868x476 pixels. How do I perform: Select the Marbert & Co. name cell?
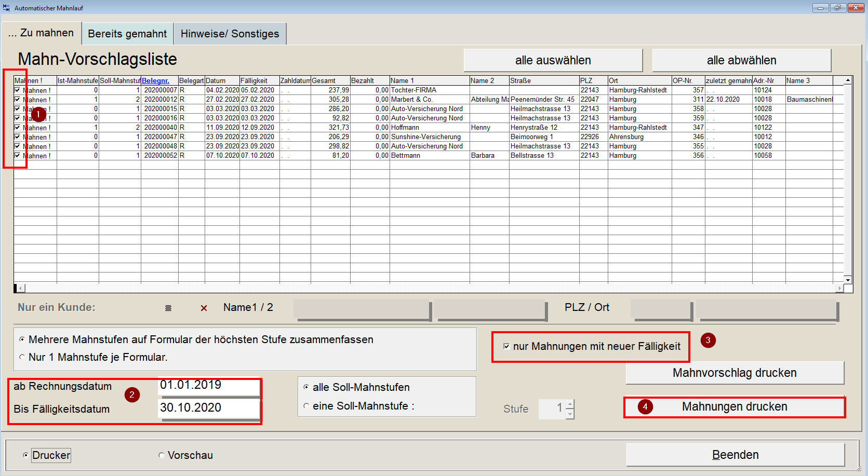pos(430,100)
